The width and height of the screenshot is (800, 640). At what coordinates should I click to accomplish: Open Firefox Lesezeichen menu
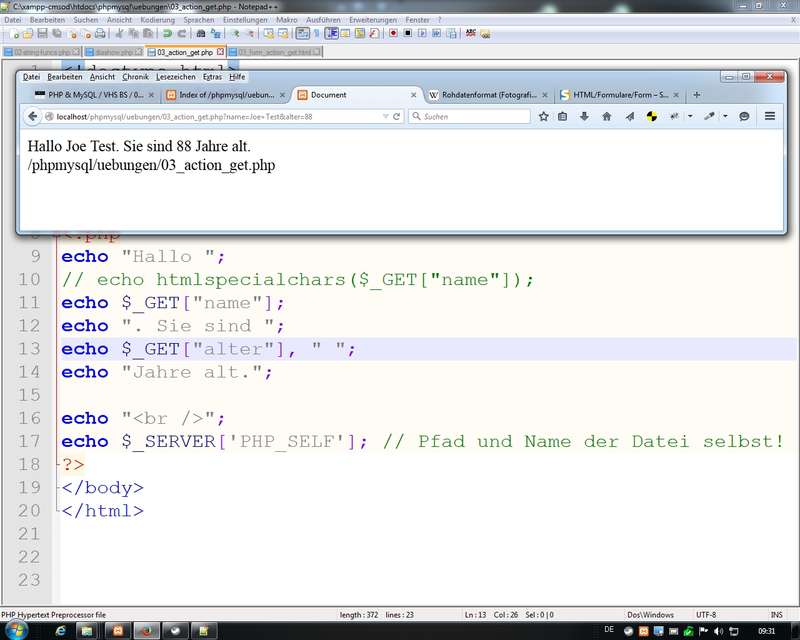[176, 77]
